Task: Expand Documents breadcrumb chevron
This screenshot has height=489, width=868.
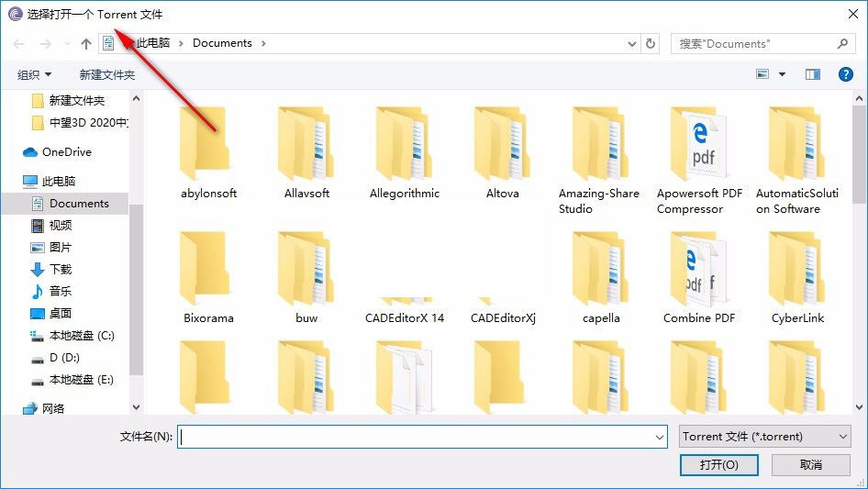Action: click(263, 43)
